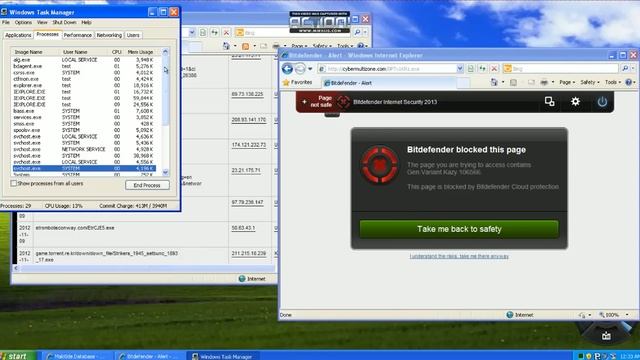The height and width of the screenshot is (360, 640).
Task: Switch to the Networking tab
Action: pyautogui.click(x=109, y=35)
